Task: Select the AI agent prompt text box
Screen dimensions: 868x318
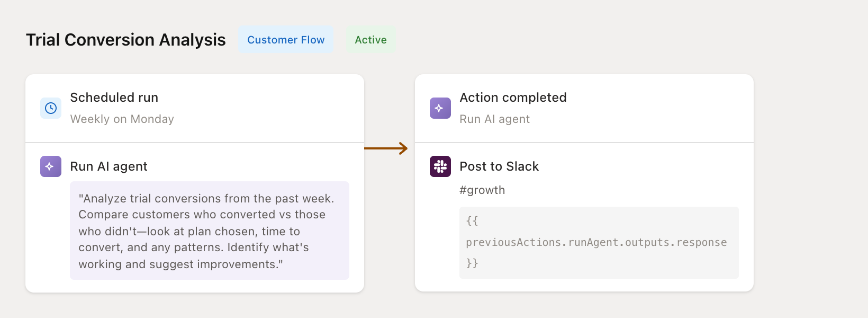Action: [x=210, y=231]
